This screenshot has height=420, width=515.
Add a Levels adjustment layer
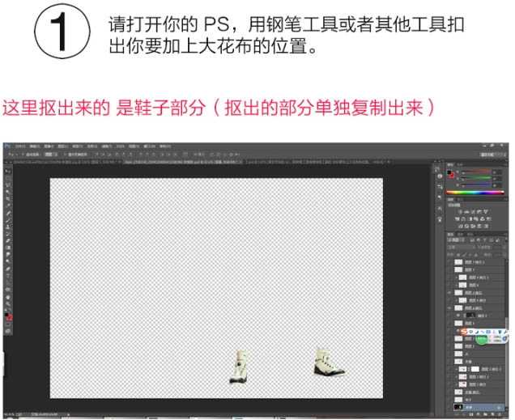coord(466,212)
